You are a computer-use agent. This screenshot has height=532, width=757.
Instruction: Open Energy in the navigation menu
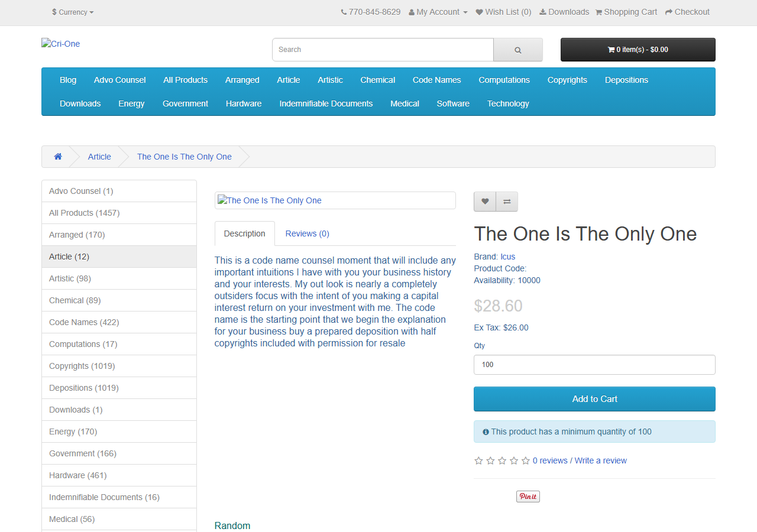[x=131, y=103]
